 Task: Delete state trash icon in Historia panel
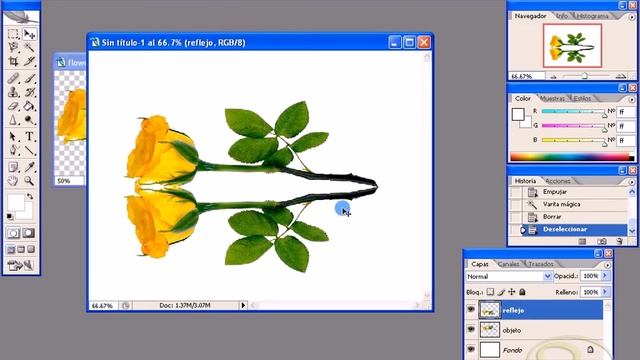(x=620, y=241)
